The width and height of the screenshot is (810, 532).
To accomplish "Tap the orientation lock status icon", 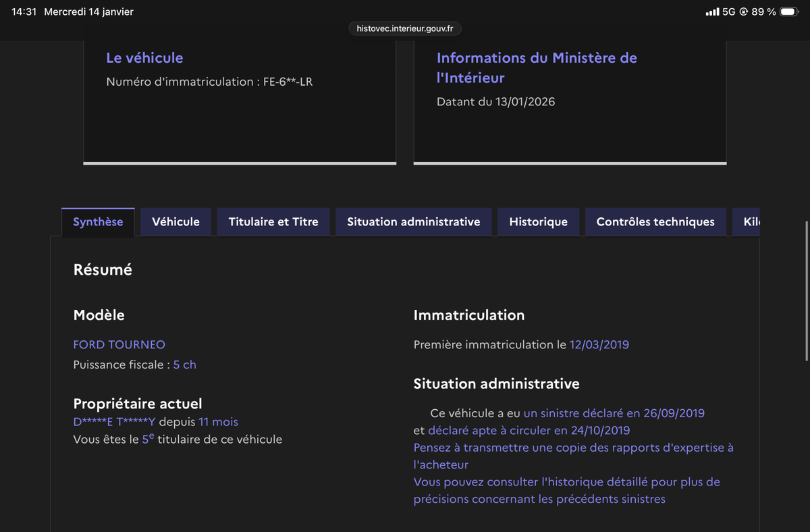I will pyautogui.click(x=743, y=12).
